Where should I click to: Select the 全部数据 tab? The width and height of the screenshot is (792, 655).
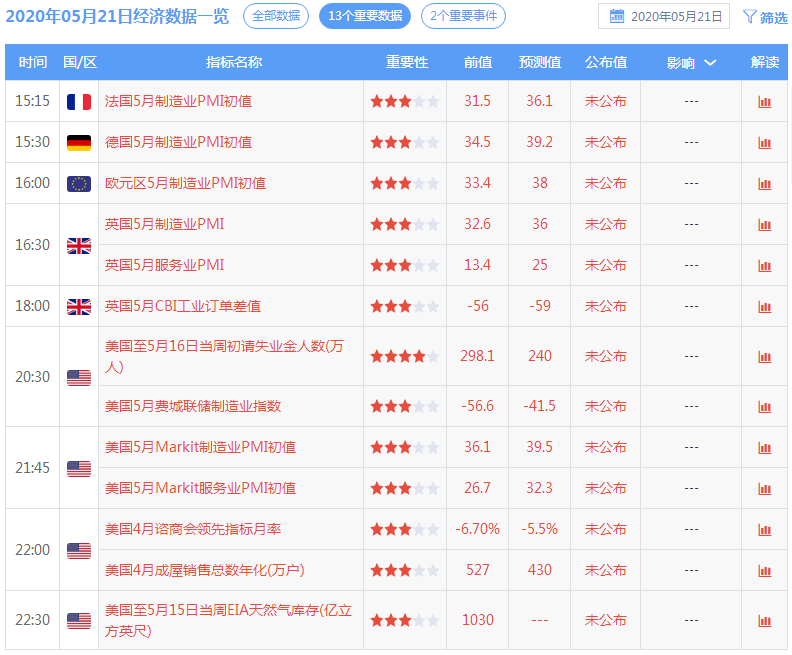pos(276,16)
